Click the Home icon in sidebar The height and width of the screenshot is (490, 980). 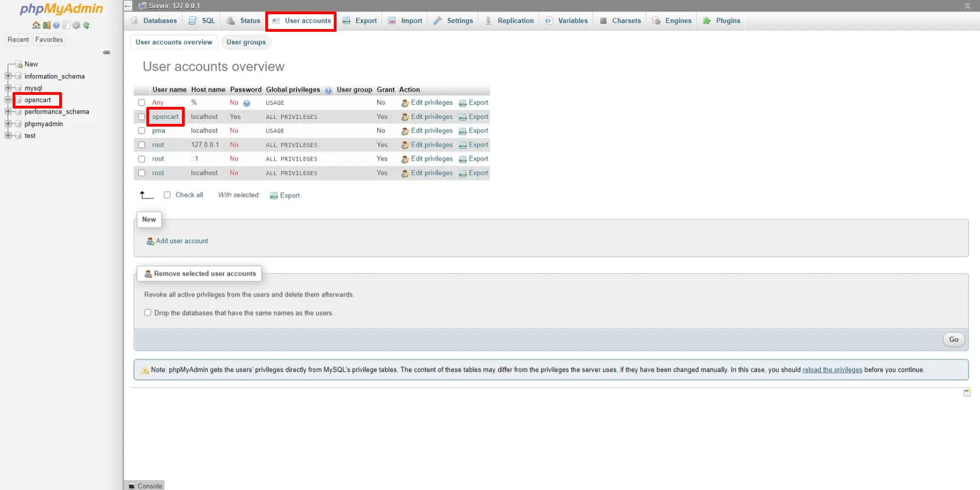[x=36, y=25]
